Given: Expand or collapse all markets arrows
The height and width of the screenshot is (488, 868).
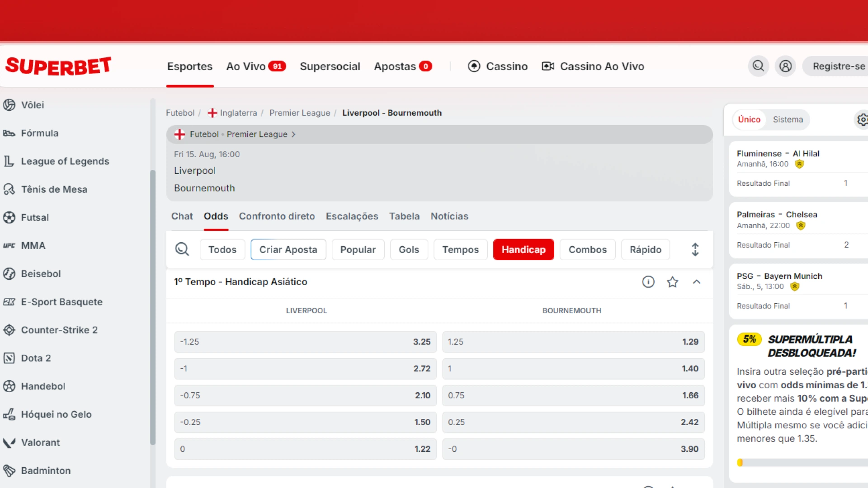Looking at the screenshot, I should pyautogui.click(x=695, y=249).
